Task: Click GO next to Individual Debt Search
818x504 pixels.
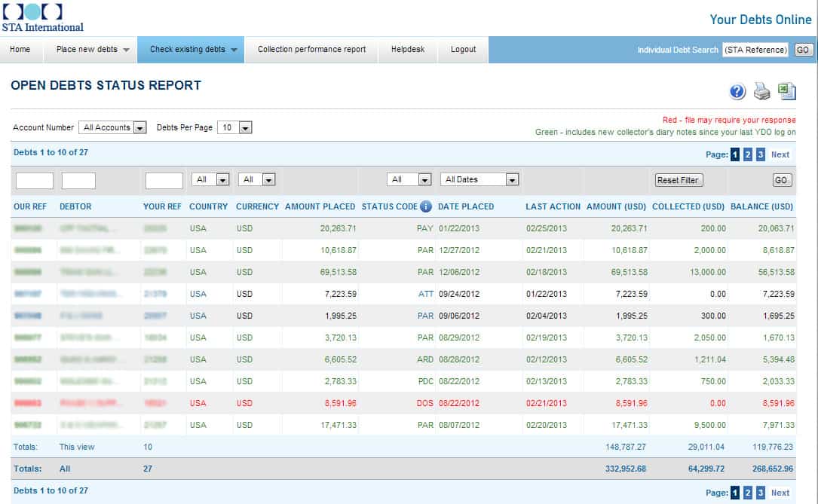Action: tap(804, 50)
